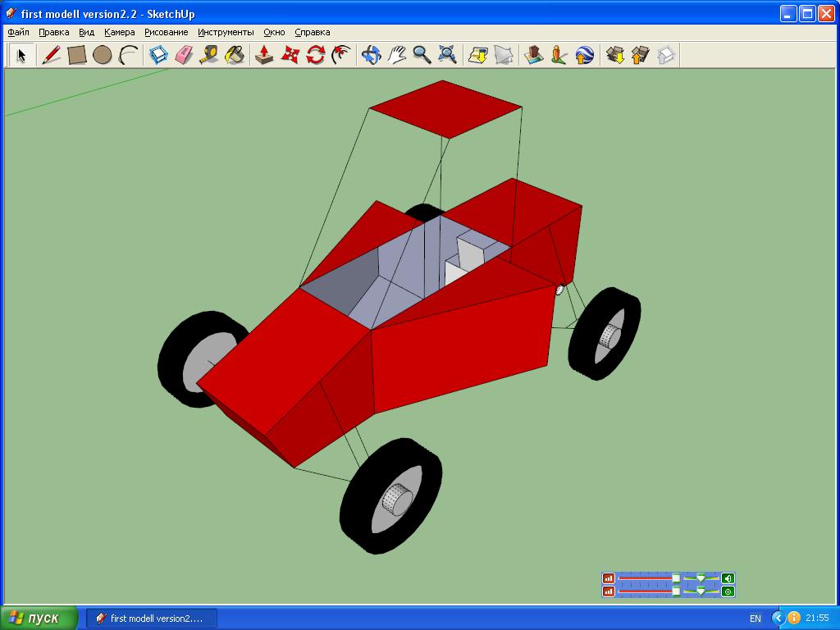The width and height of the screenshot is (840, 630).
Task: Select the Pan hand tool
Action: point(396,55)
